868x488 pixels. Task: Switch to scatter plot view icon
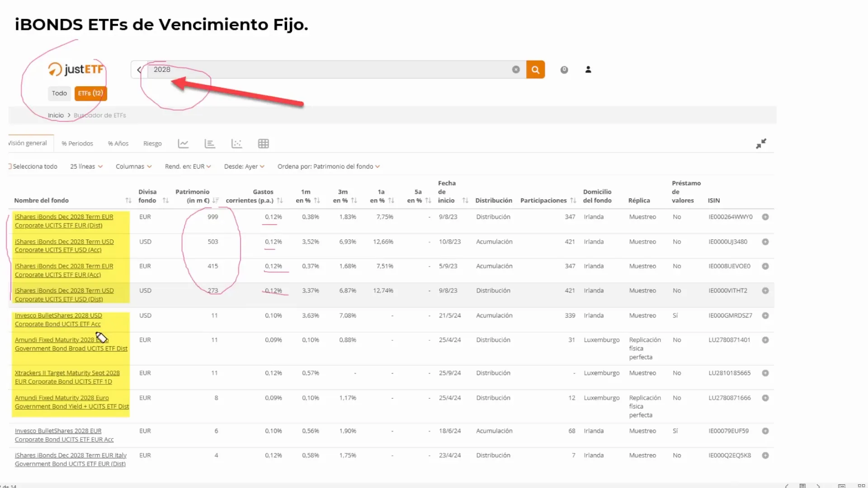[236, 144]
